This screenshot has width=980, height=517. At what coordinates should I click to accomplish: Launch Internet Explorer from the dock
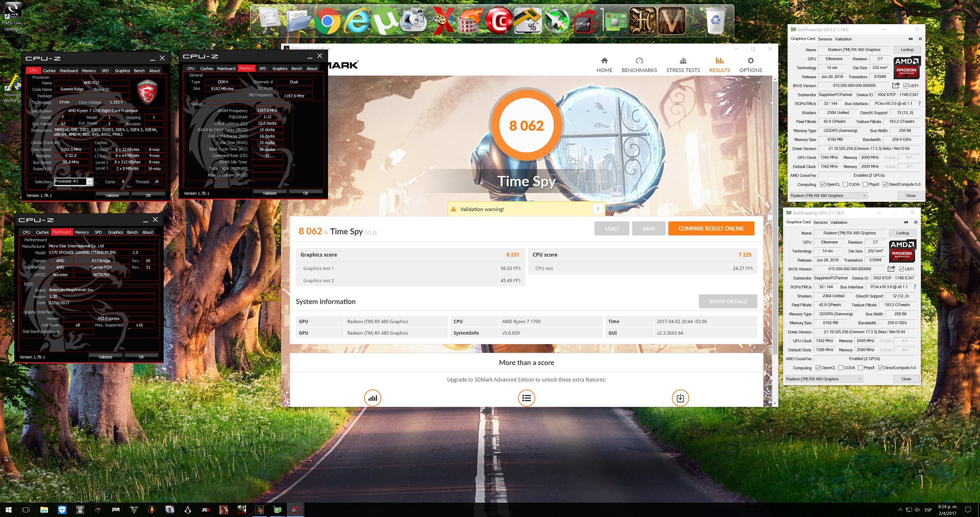[356, 21]
